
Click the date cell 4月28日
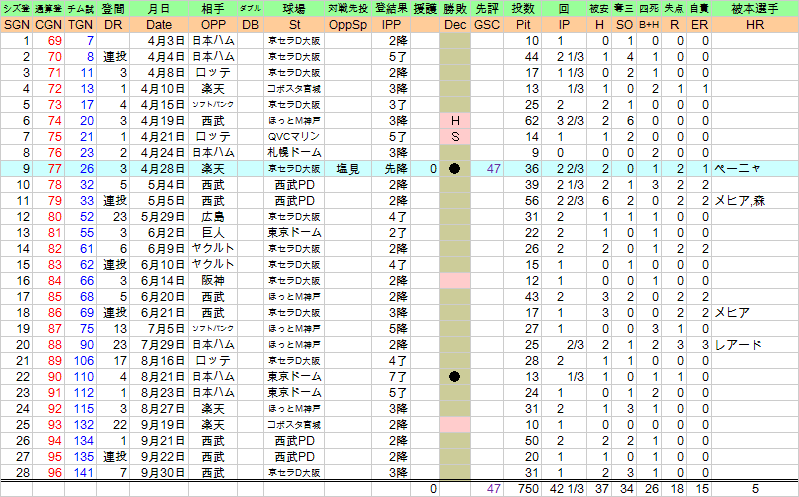161,169
